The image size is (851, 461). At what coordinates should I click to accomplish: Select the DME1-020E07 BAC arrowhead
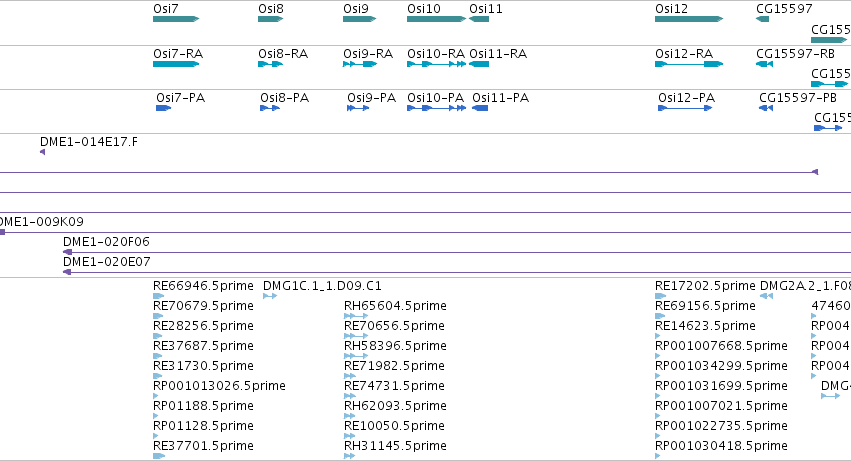[67, 272]
